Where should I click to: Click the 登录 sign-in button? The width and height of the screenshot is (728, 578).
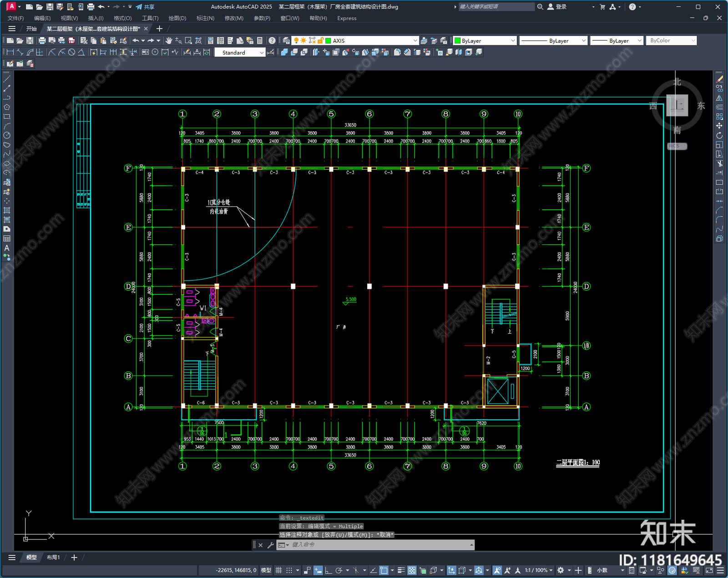click(557, 7)
